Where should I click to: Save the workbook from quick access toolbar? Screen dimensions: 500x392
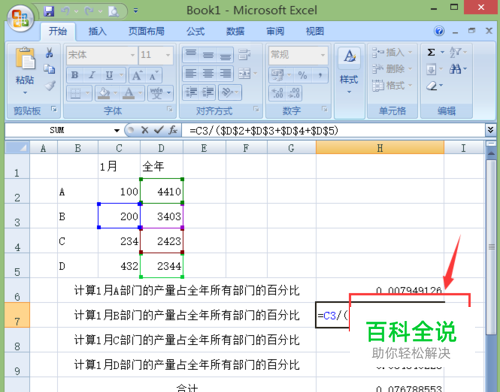click(x=49, y=11)
